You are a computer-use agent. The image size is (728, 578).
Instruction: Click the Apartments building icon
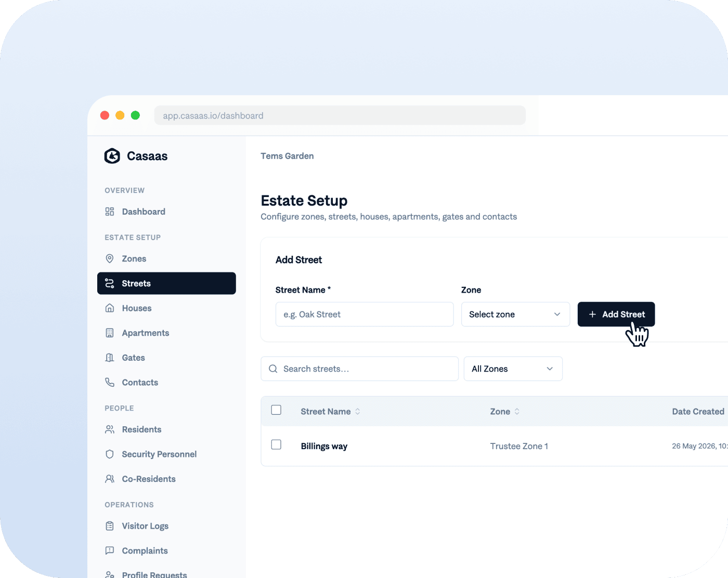(x=110, y=333)
